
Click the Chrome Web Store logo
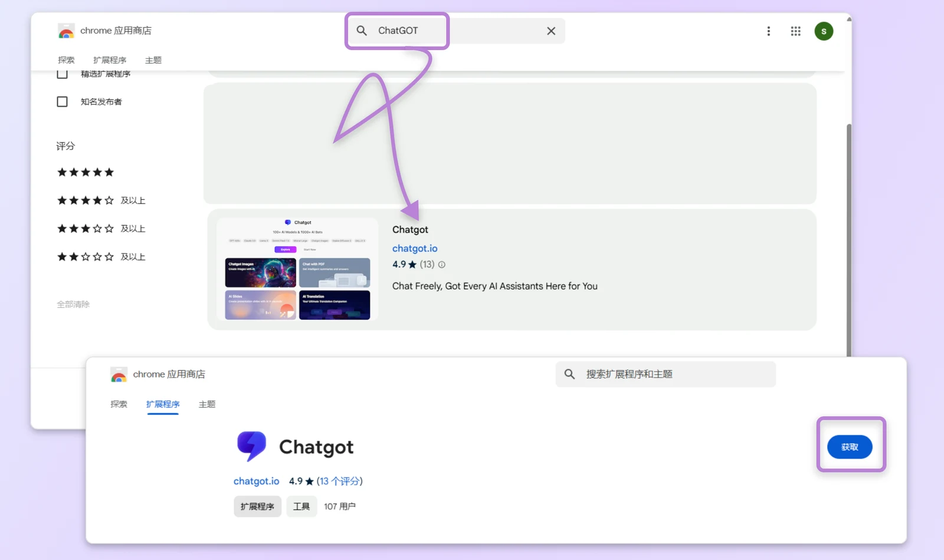(65, 31)
